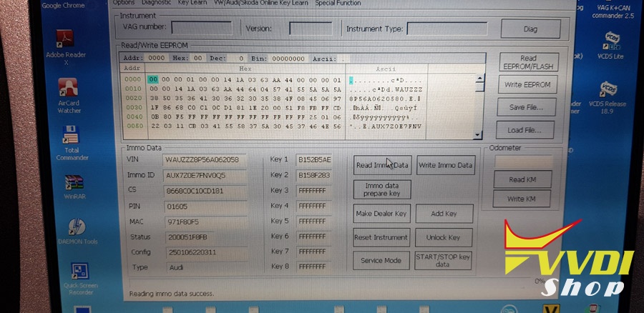Click address row 0010 in hex editor

[x=133, y=89]
